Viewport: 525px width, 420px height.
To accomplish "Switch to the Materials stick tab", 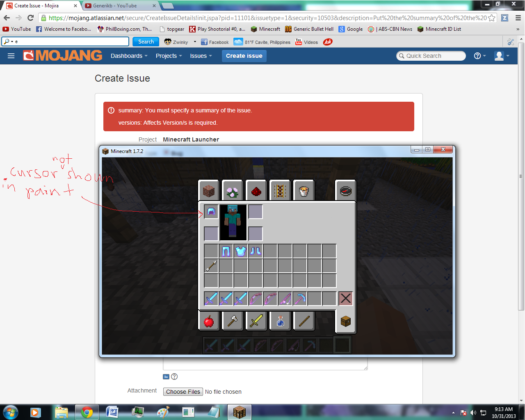I will [304, 321].
